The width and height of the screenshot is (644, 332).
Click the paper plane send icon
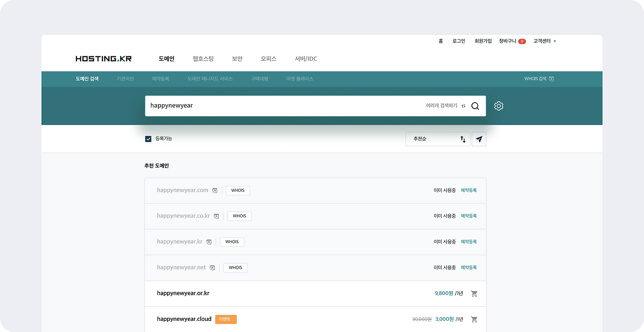pyautogui.click(x=479, y=139)
